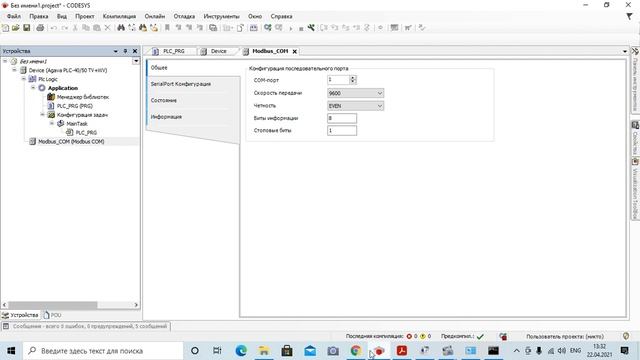Collapse the MainTask node
The width and height of the screenshot is (640, 360).
point(52,123)
